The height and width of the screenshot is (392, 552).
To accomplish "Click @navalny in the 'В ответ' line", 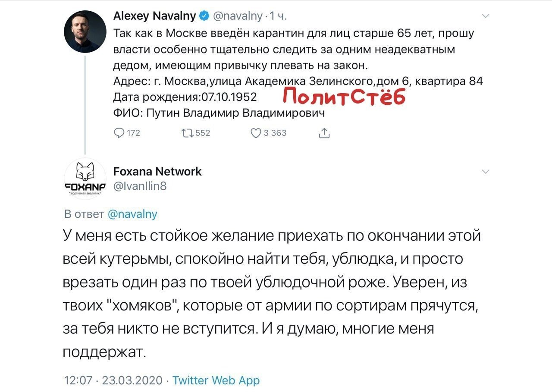I will tap(132, 214).
